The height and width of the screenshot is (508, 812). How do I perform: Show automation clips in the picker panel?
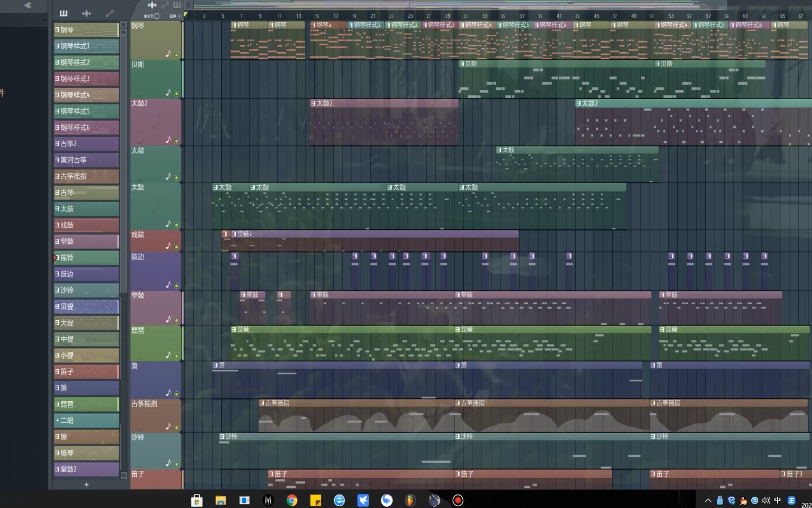(109, 13)
